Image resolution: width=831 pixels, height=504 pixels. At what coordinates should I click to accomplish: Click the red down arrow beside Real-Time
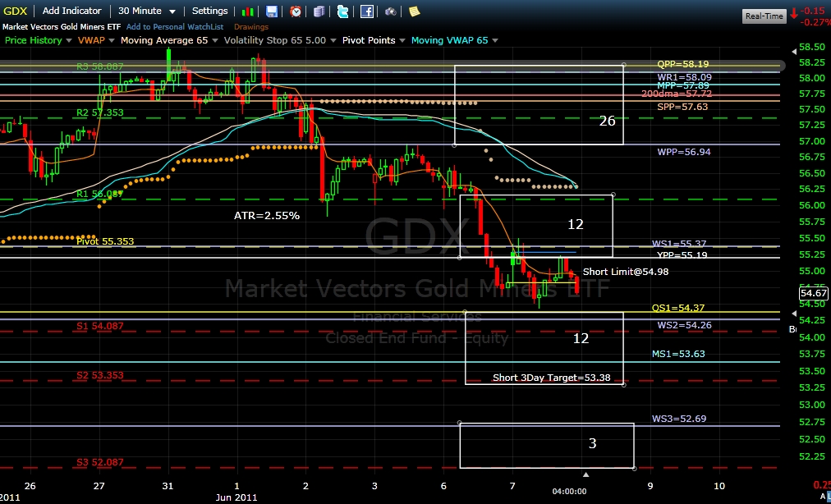793,14
